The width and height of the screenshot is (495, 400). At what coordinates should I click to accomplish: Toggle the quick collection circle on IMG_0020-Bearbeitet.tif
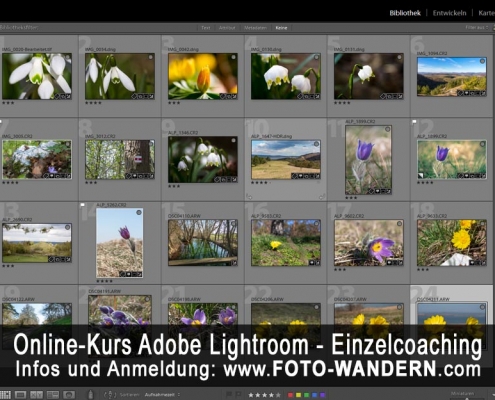coord(68,57)
